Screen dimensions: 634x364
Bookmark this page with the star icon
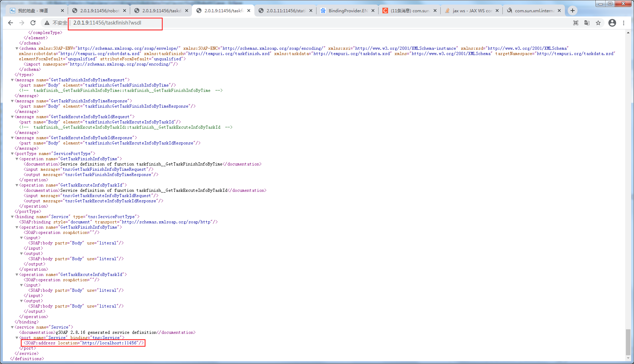pos(598,23)
